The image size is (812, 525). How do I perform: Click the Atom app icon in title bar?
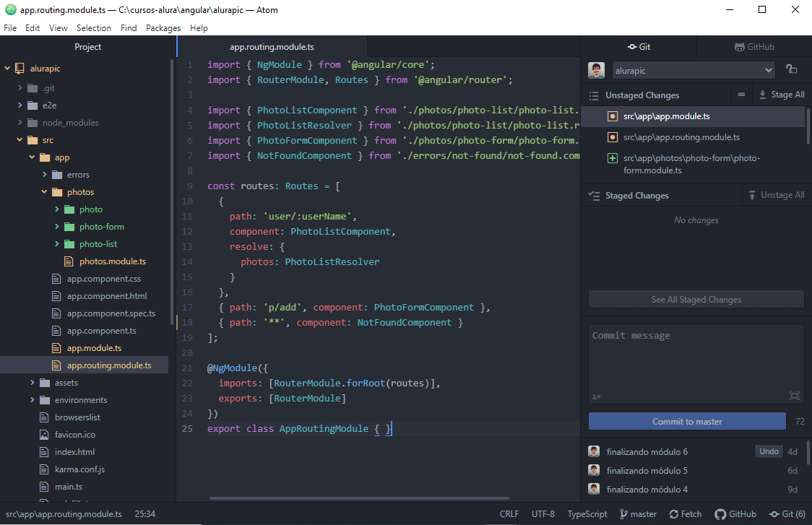pos(10,9)
